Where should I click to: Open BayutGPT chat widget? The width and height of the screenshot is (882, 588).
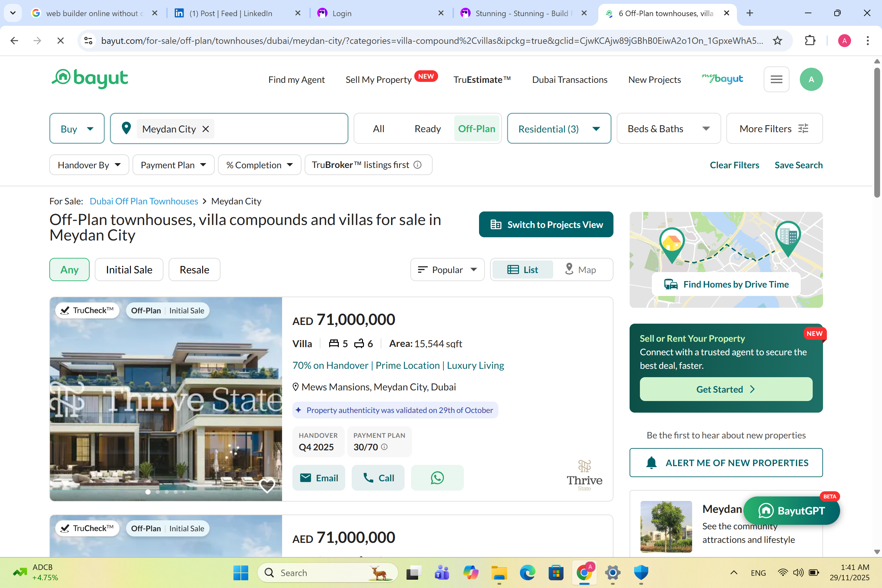click(x=791, y=510)
